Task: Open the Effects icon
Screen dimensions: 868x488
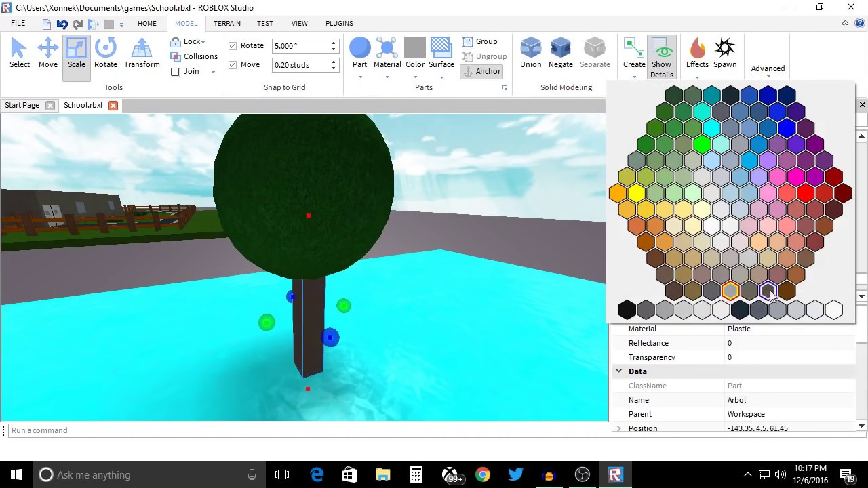Action: tap(697, 54)
